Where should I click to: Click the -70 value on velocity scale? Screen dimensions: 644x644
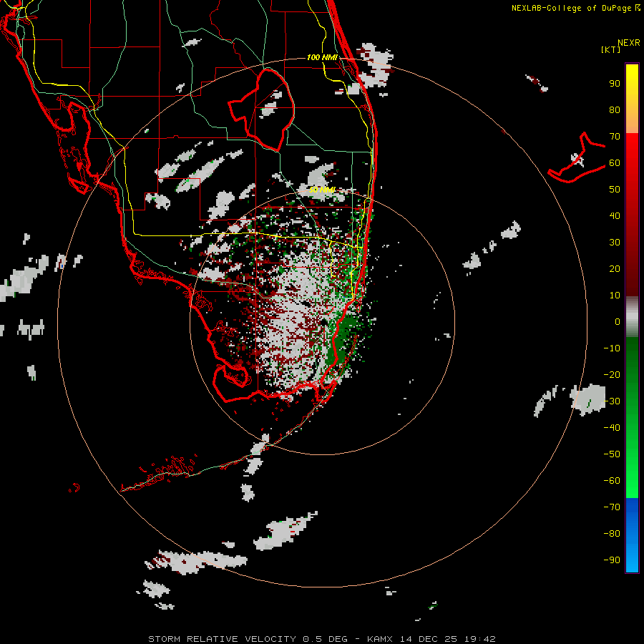point(612,507)
